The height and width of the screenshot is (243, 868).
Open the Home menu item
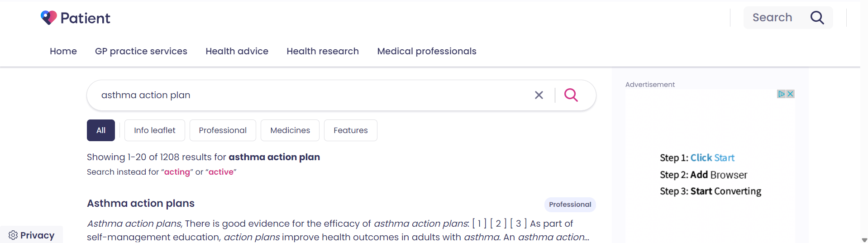tap(63, 51)
